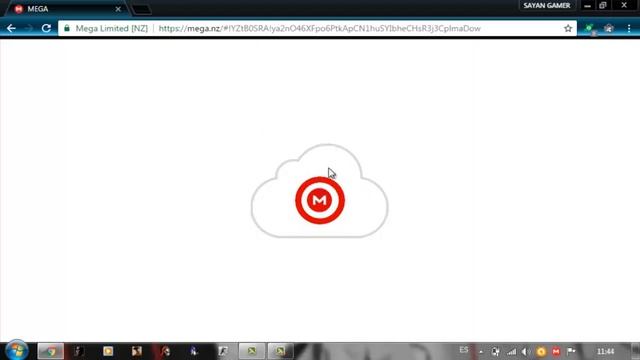
Task: Click the taskbar clock showing 11:44
Action: [x=605, y=351]
